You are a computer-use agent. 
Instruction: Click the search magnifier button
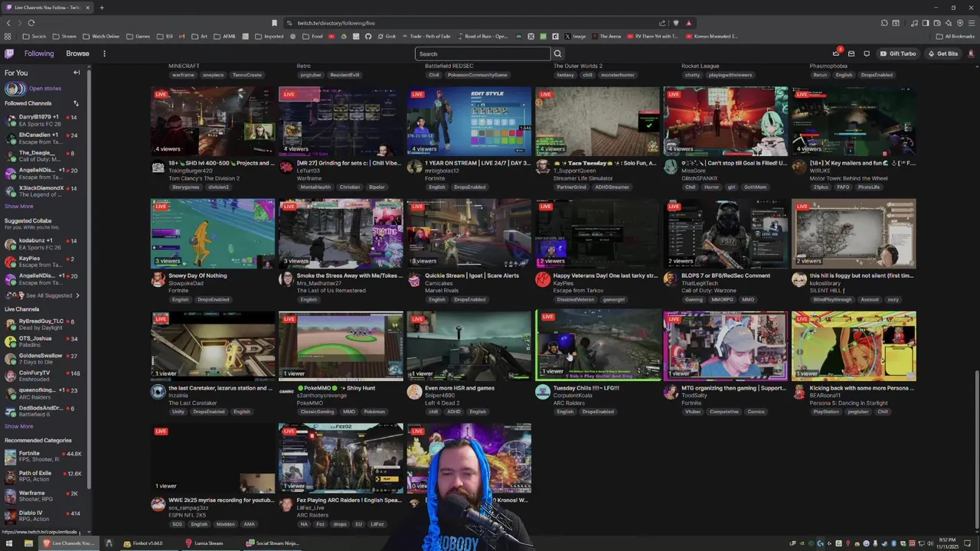[557, 54]
